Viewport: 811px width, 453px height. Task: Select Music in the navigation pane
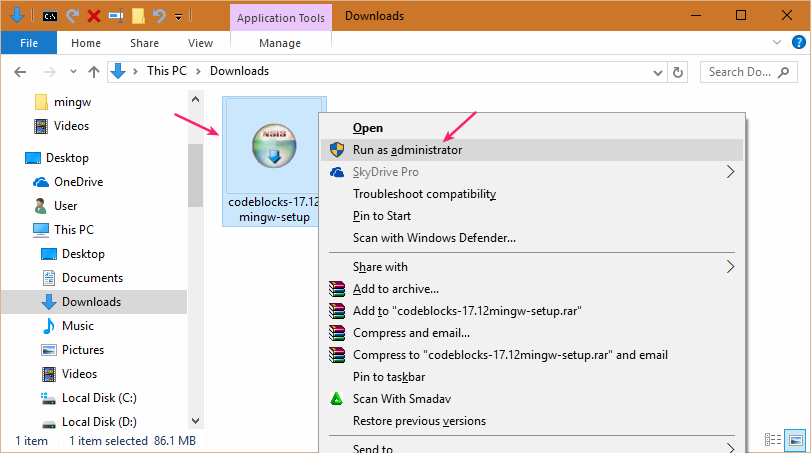78,326
